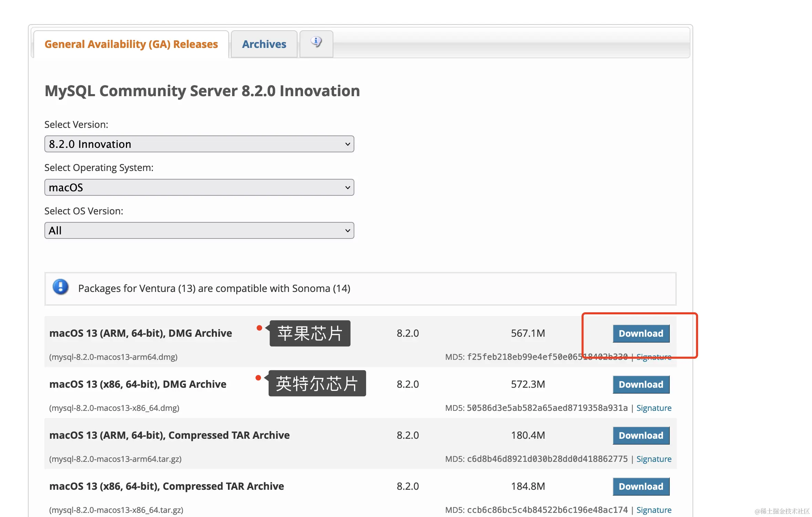Screen dimensions: 812x517
Task: Click the Select Operating System label
Action: tap(99, 168)
